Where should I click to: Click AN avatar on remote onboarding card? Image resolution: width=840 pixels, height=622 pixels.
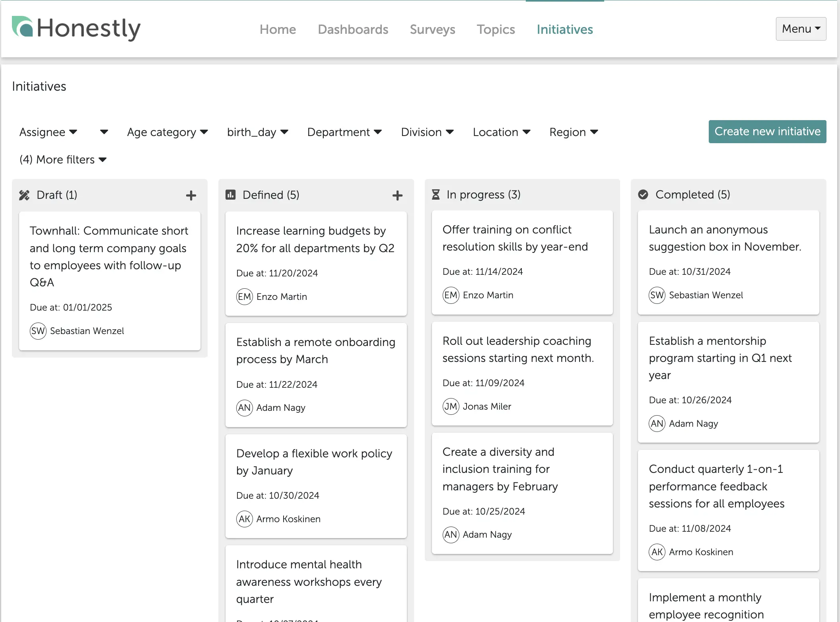[x=245, y=408]
